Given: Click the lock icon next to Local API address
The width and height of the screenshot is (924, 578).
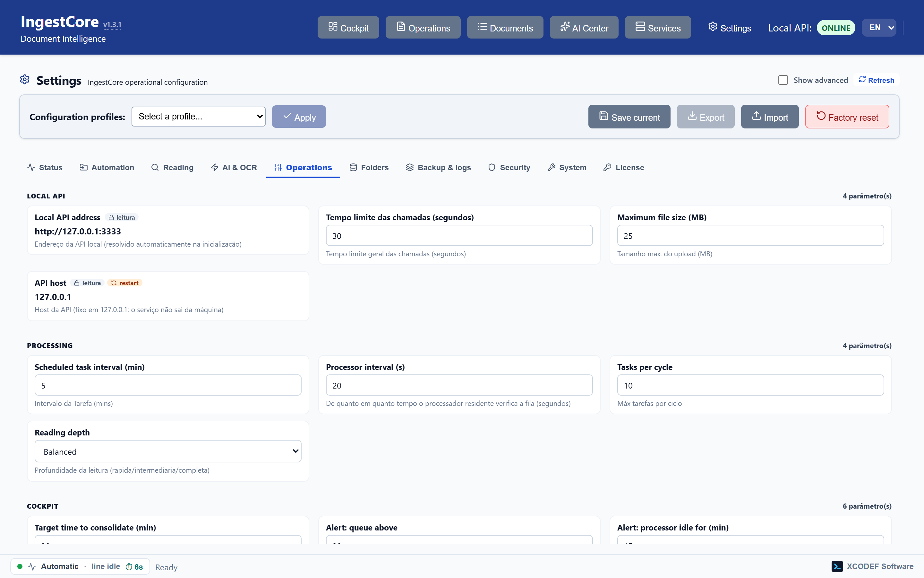Looking at the screenshot, I should [x=111, y=217].
